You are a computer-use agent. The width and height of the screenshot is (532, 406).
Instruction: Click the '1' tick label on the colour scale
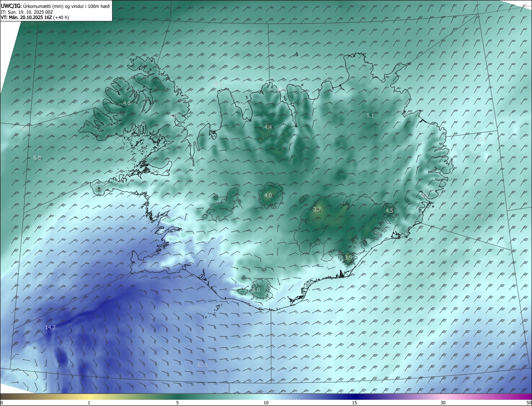click(89, 403)
